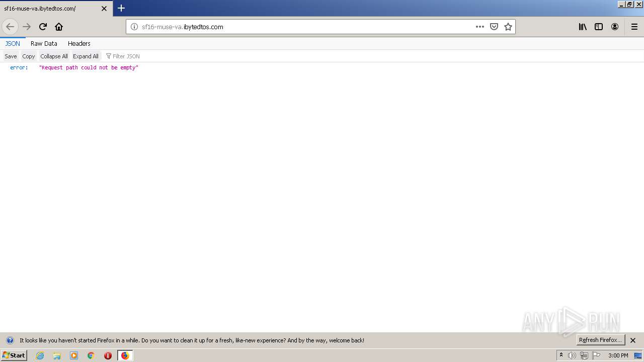This screenshot has height=362, width=644.
Task: Click the notification bar question-mark info icon
Action: coord(10,340)
